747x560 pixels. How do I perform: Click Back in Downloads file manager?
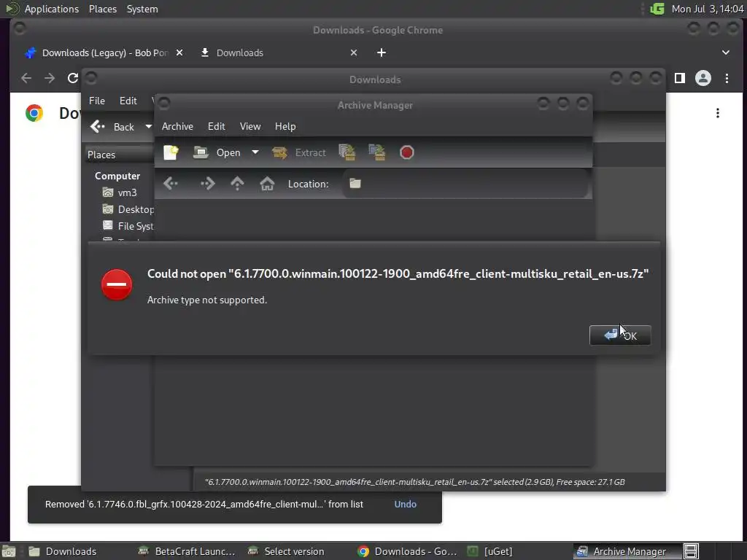(x=113, y=127)
